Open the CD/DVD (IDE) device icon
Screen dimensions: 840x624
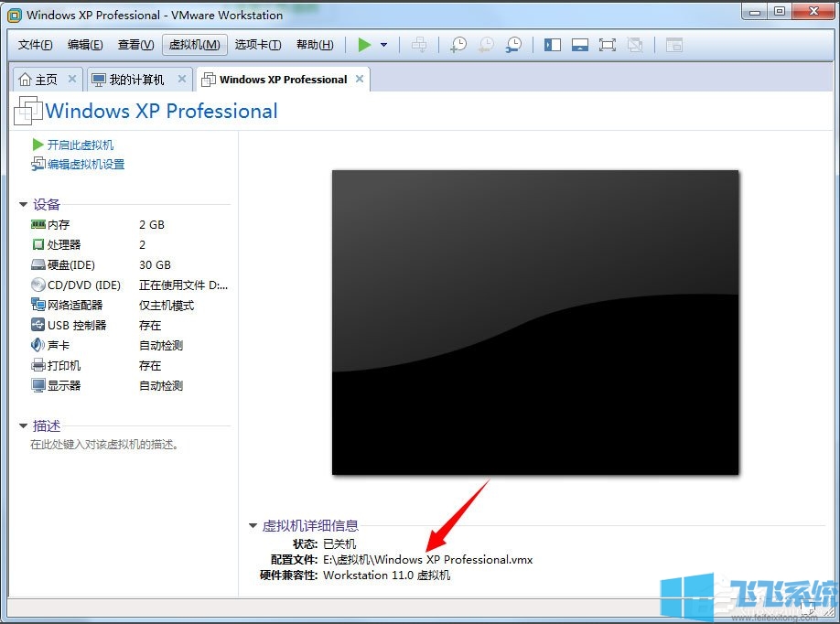pos(38,285)
